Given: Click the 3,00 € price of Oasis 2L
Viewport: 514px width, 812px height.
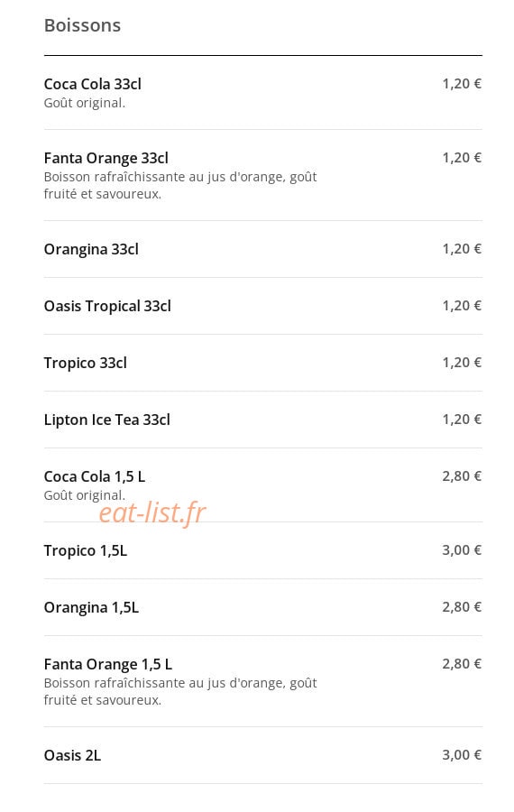Looking at the screenshot, I should click(462, 755).
